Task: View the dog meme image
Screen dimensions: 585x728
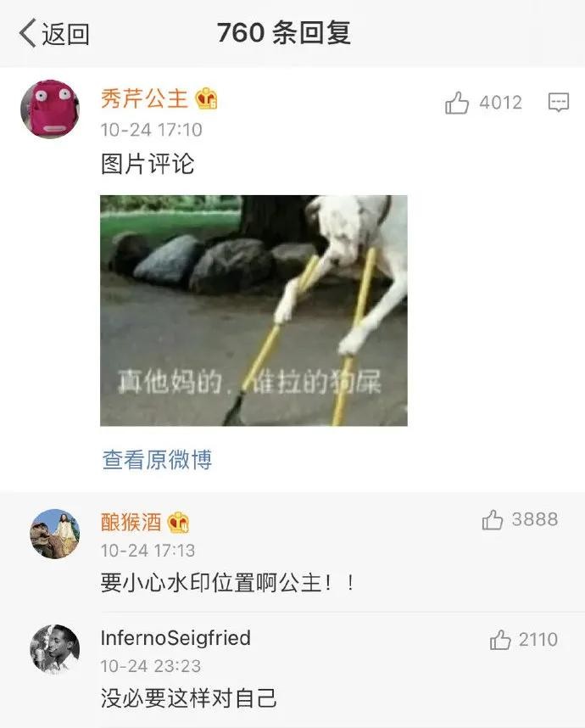Action: (x=253, y=311)
